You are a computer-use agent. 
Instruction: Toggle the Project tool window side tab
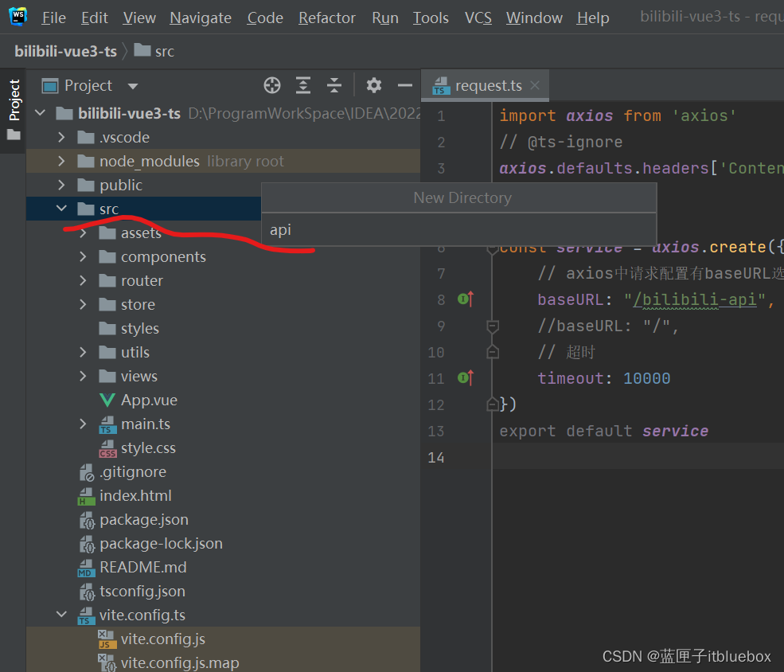pos(14,110)
